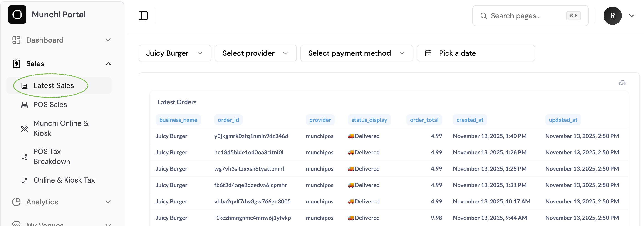
Task: Sort by provider column header
Action: pyautogui.click(x=320, y=120)
